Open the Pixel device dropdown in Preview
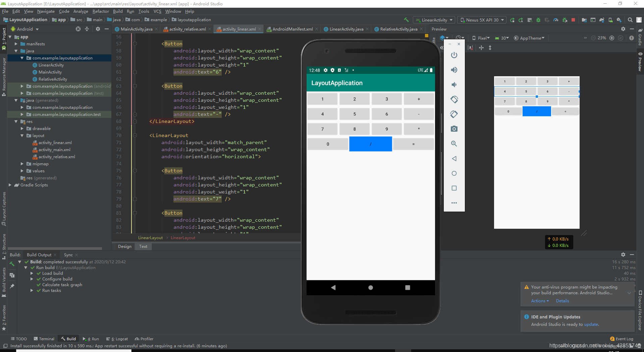Screen dimensions: 644x352 [x=481, y=38]
